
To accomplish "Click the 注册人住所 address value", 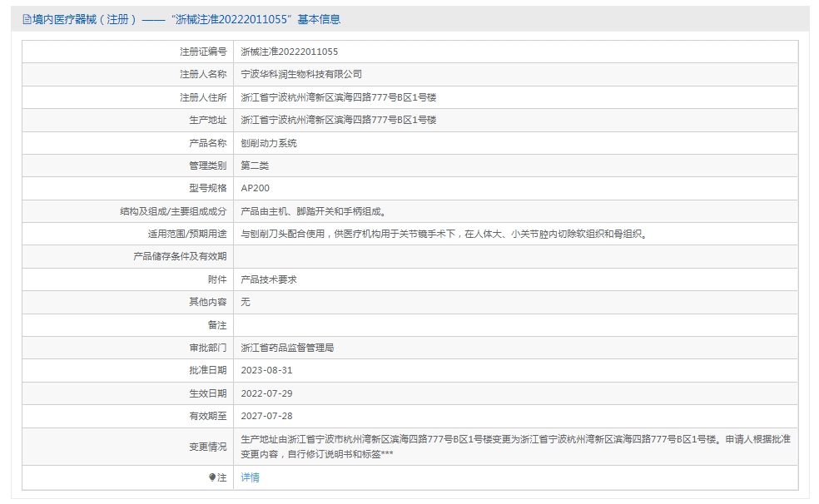I will point(338,97).
